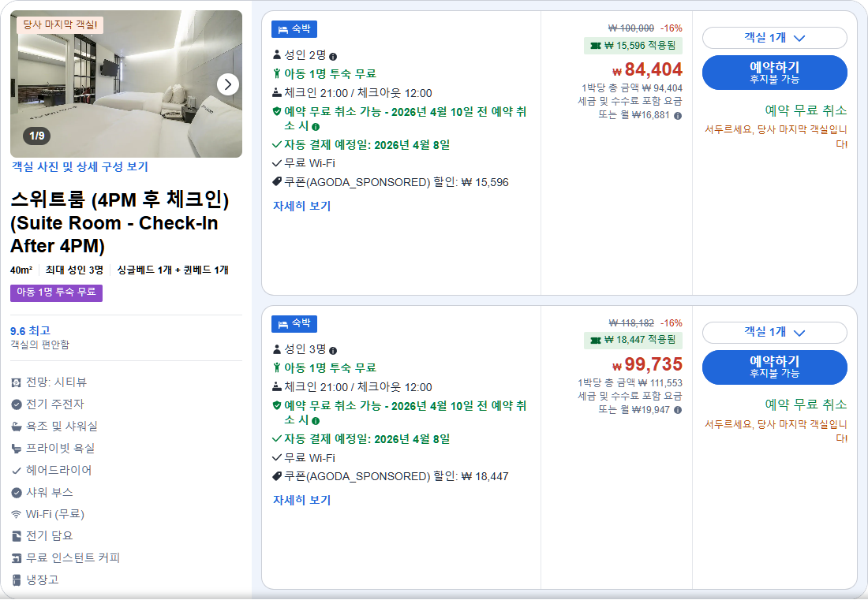Click the 헤어드라이어 amenity icon

[x=17, y=471]
